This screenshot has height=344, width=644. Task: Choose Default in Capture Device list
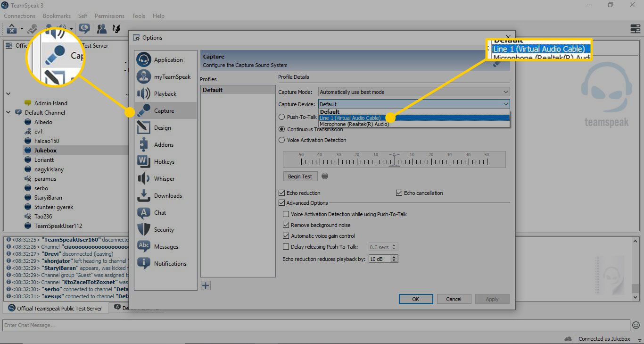[414, 112]
